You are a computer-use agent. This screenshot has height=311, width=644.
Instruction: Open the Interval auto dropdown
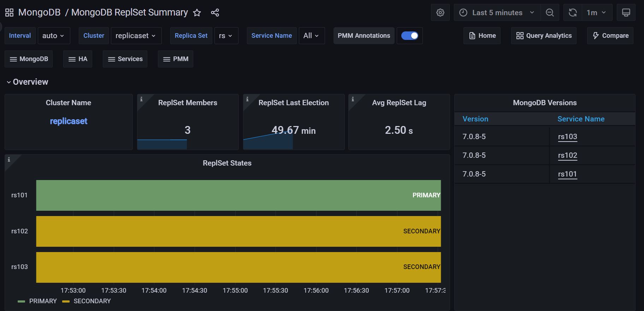[54, 36]
